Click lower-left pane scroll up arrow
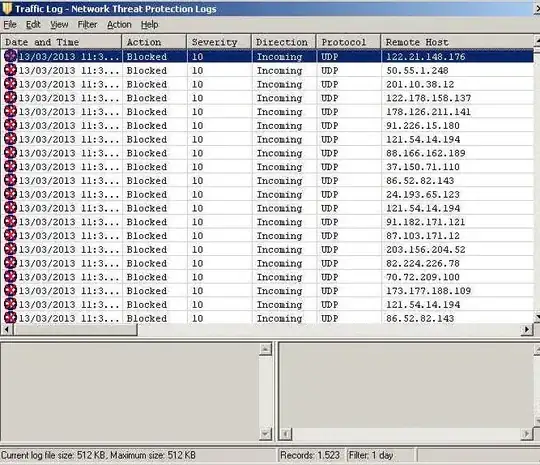The height and width of the screenshot is (465, 540). pos(265,349)
